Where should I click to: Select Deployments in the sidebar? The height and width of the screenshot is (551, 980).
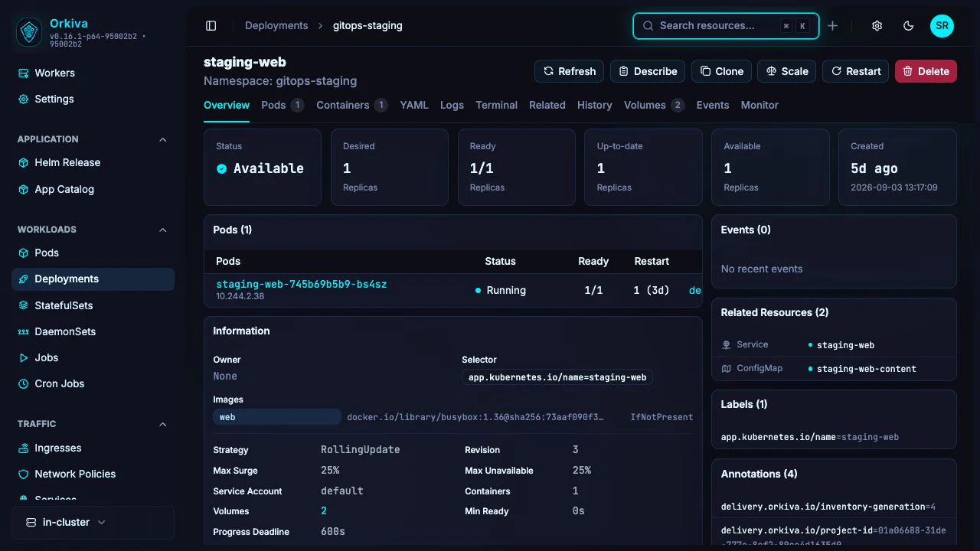tap(93, 279)
